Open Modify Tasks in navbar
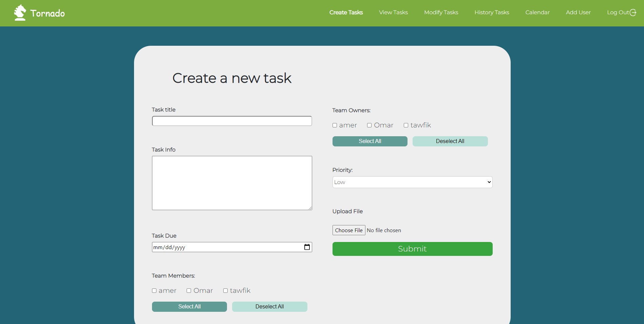 pos(441,13)
